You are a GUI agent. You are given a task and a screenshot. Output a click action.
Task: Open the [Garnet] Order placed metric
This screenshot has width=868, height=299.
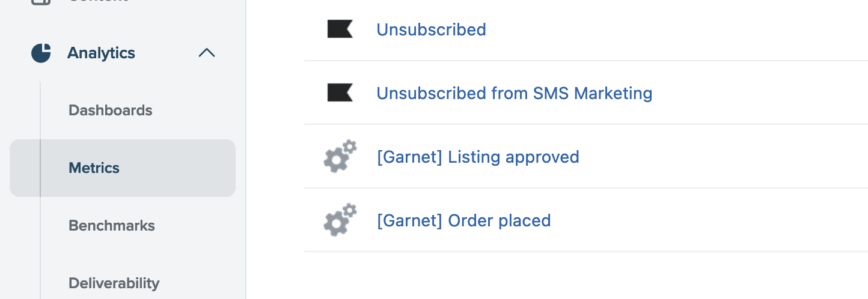[x=463, y=221]
